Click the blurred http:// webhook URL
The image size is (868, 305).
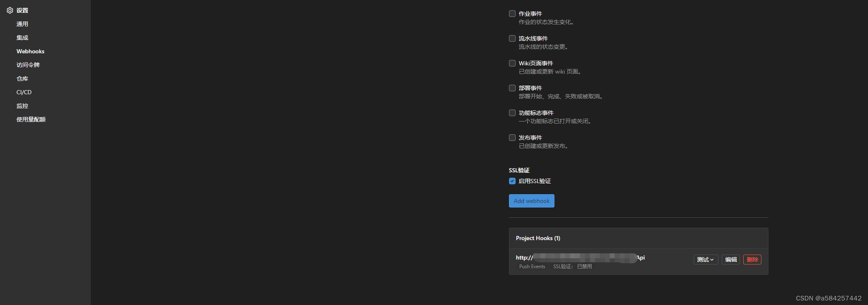point(580,257)
